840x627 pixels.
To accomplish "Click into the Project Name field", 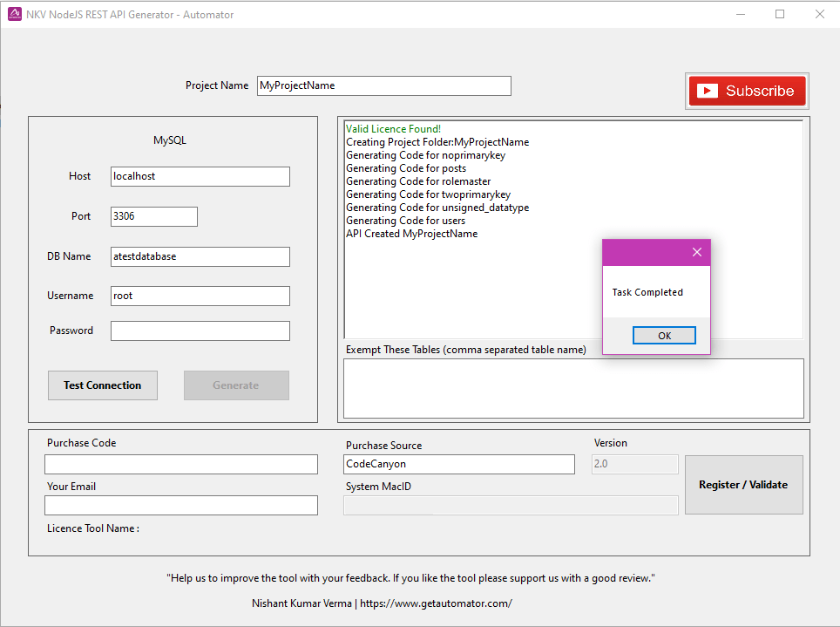I will 383,85.
